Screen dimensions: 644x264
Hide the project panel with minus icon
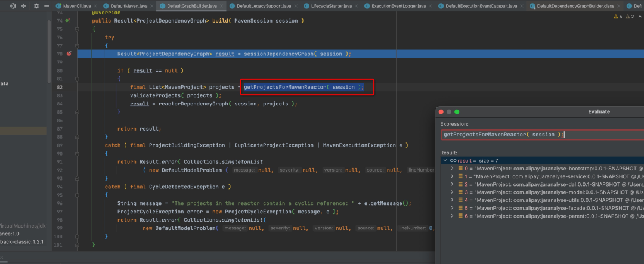[46, 6]
